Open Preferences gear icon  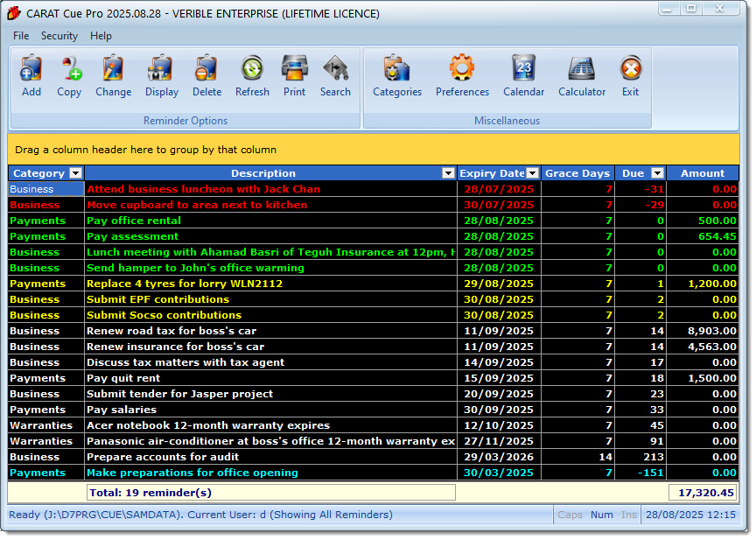pos(462,68)
